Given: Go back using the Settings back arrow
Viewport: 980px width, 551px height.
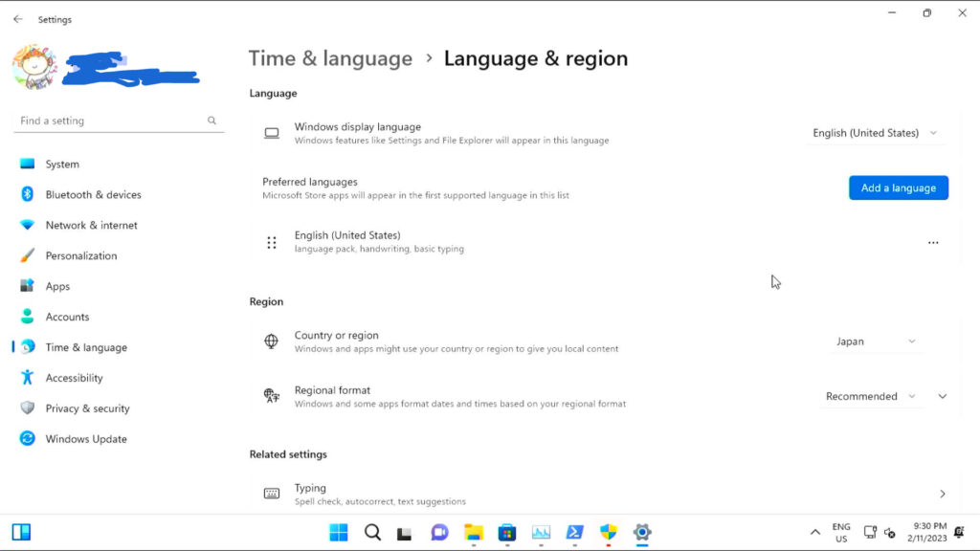Looking at the screenshot, I should point(17,19).
